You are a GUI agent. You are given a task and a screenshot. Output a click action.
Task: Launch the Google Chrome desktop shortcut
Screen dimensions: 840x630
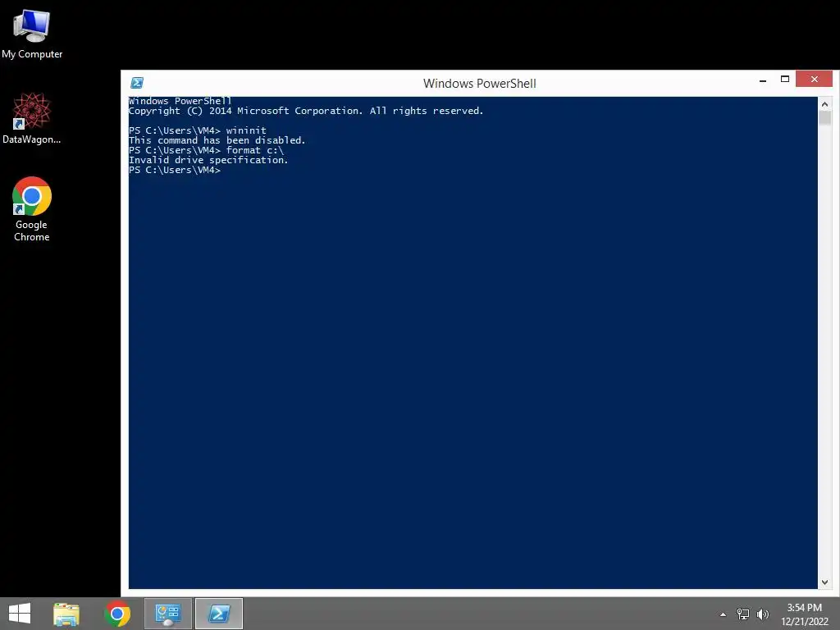[x=32, y=209]
